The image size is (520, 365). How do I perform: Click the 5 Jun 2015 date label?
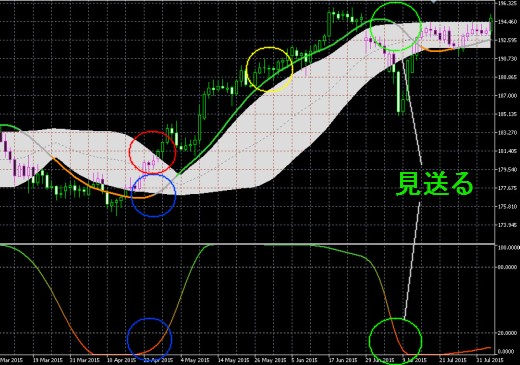click(304, 360)
